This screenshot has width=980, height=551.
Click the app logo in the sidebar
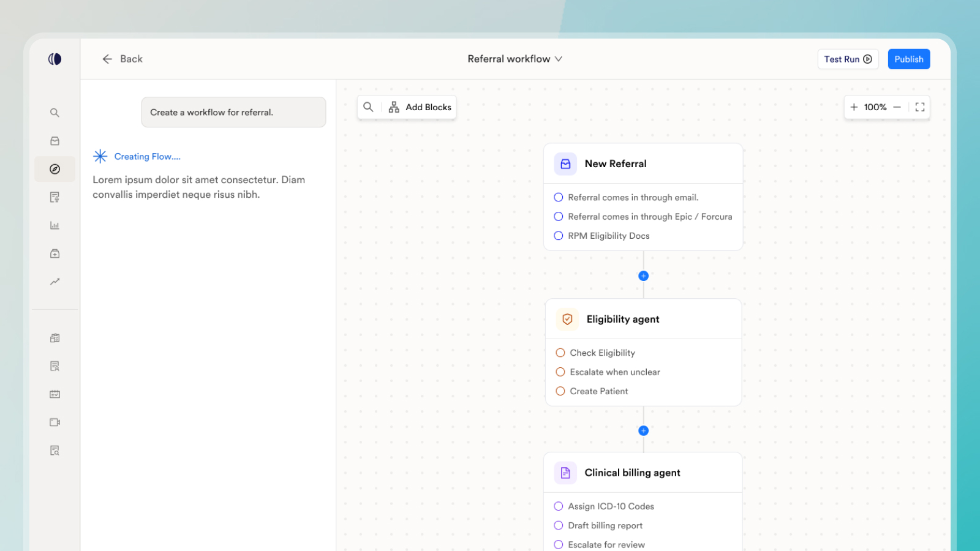tap(55, 59)
